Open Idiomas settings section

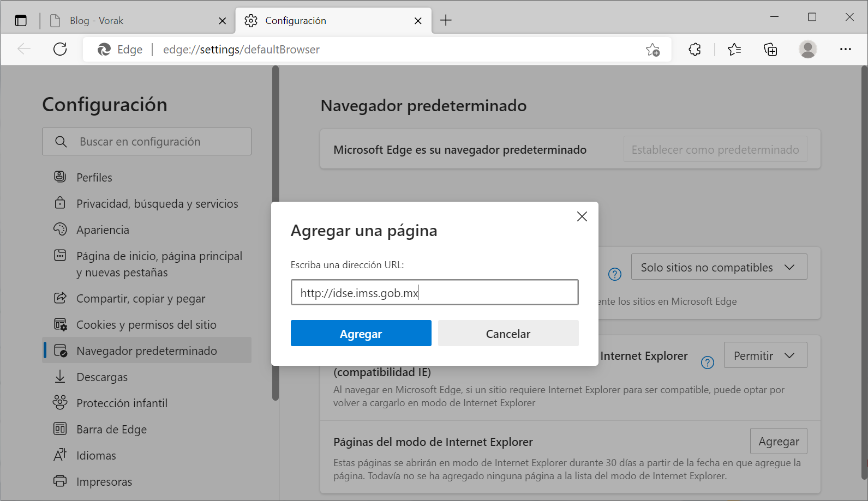(x=147, y=455)
